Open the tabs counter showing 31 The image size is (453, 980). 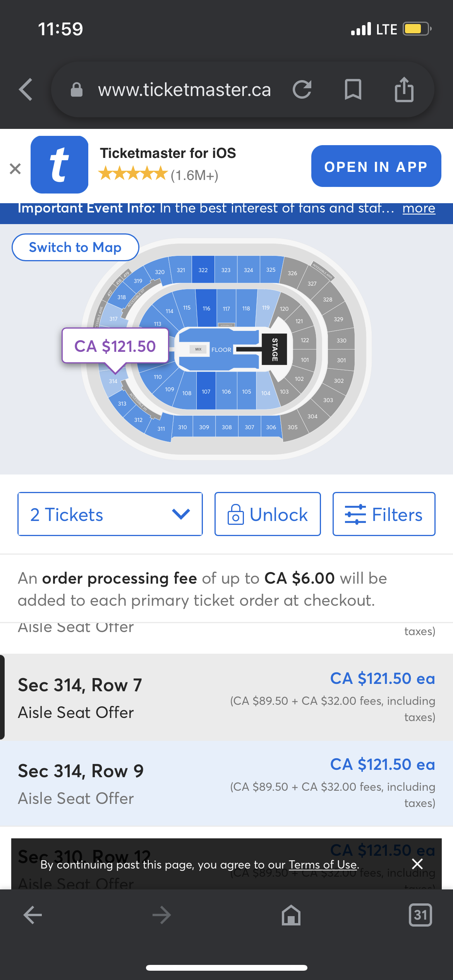coord(420,915)
